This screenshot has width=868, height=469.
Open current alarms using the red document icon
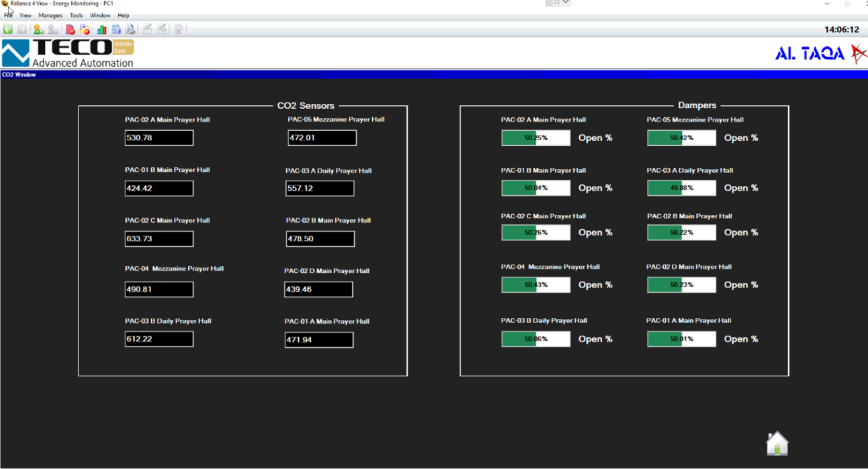pos(70,30)
